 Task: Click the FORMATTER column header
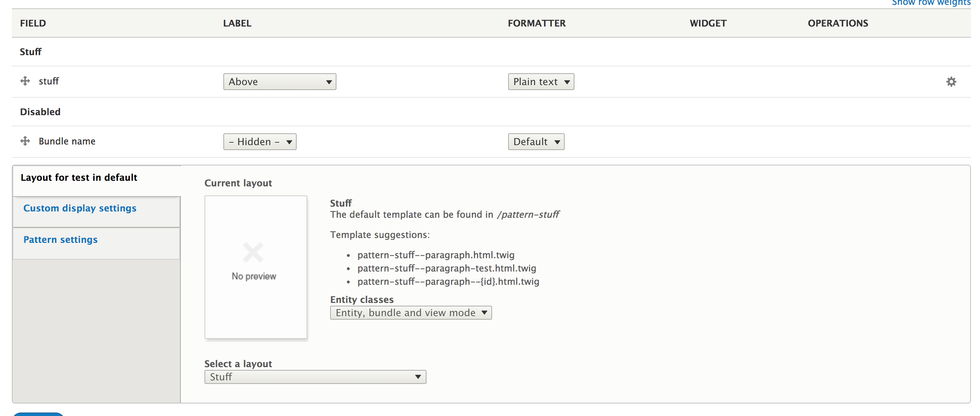pyautogui.click(x=536, y=23)
